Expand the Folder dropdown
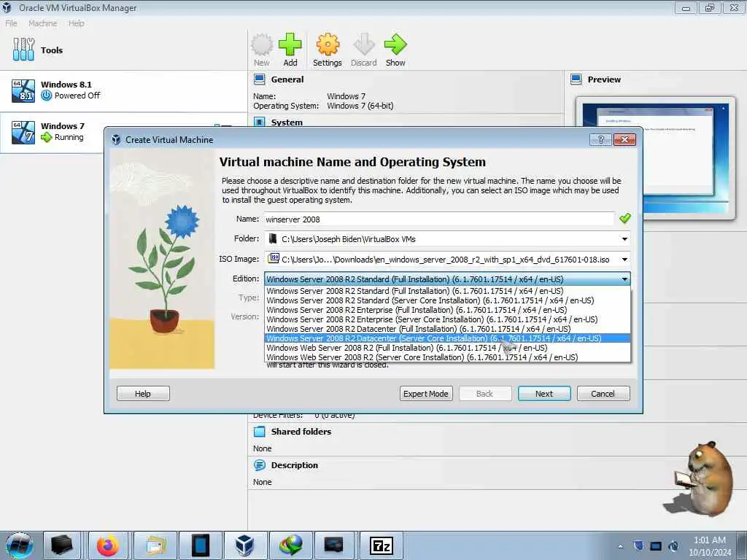 pyautogui.click(x=624, y=239)
